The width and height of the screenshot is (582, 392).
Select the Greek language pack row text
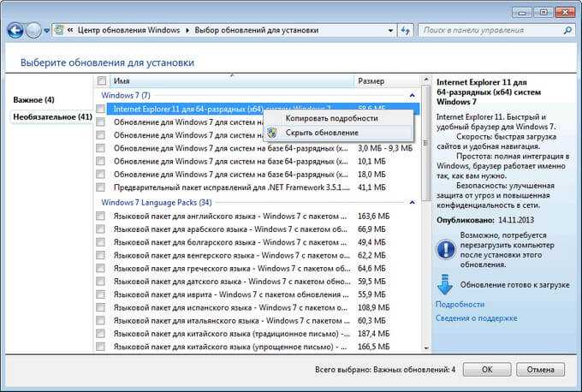point(232,269)
